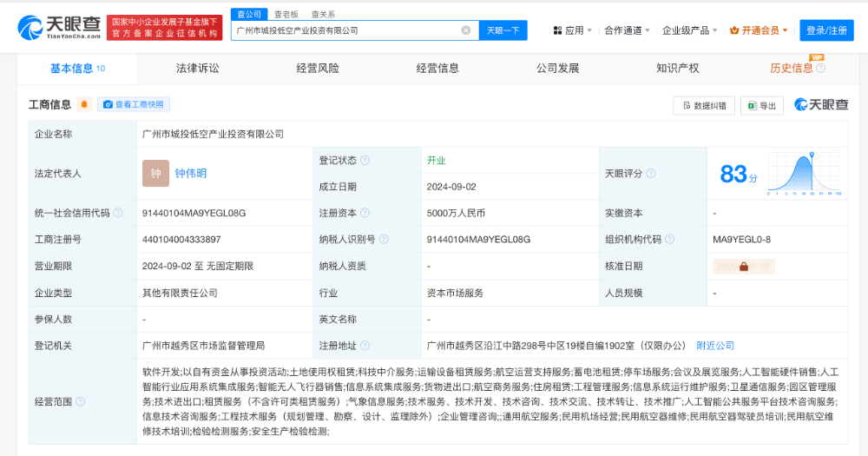The width and height of the screenshot is (868, 456).
Task: Expand the 应用 dropdown menu
Action: coord(572,30)
